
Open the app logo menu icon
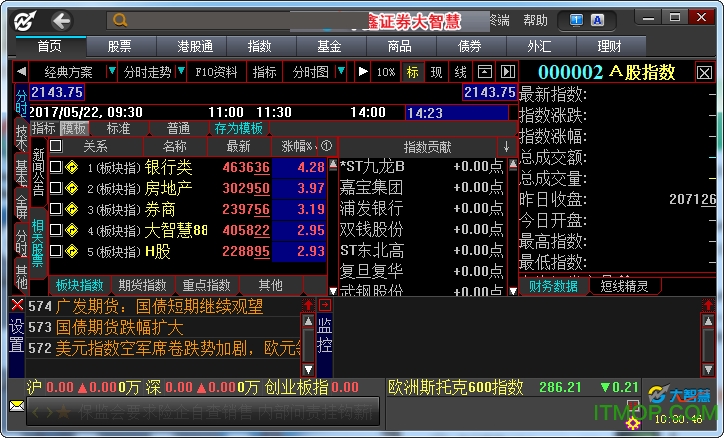click(x=24, y=21)
